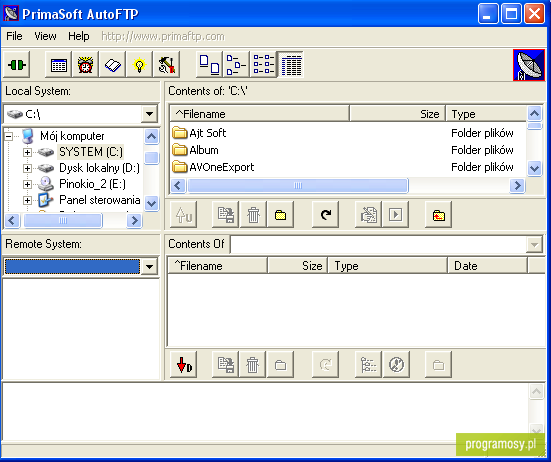Select Mój komputer root item
The height and width of the screenshot is (462, 551).
(x=72, y=136)
